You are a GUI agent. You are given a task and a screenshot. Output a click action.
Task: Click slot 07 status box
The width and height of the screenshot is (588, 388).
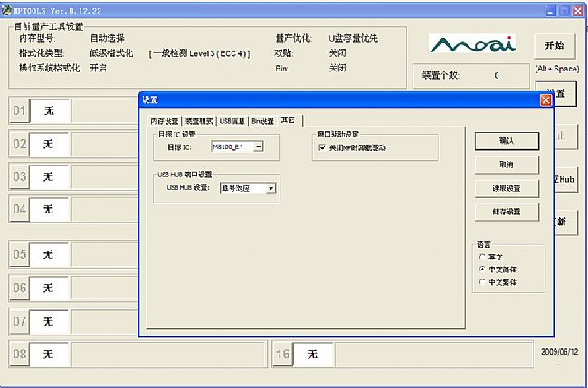tap(49, 321)
